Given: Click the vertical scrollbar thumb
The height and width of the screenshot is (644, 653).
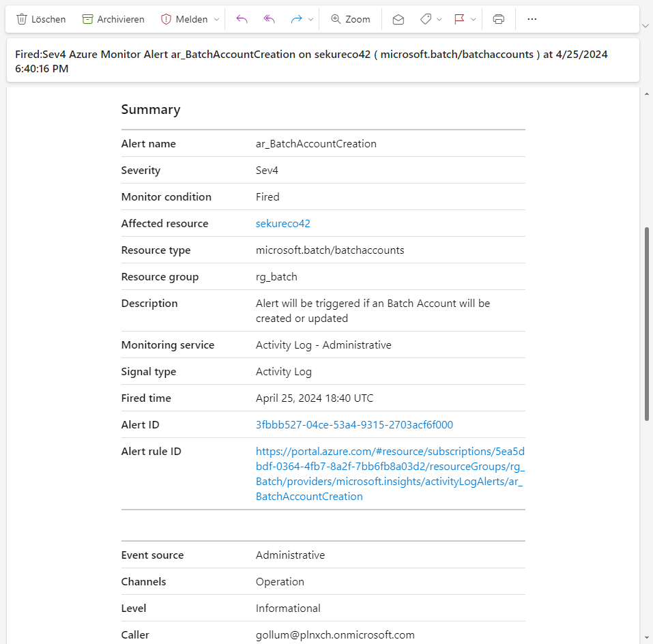Looking at the screenshot, I should pyautogui.click(x=647, y=324).
